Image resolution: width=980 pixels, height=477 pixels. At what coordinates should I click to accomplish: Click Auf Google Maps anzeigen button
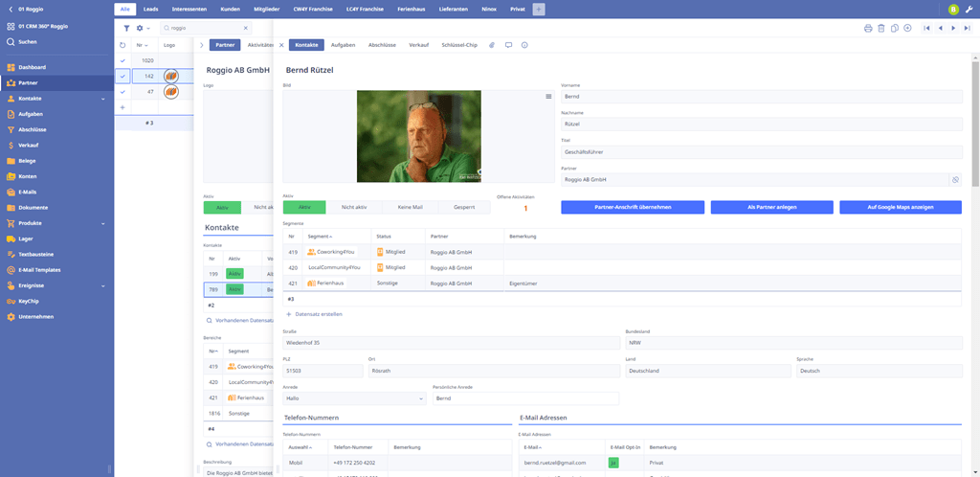point(900,207)
